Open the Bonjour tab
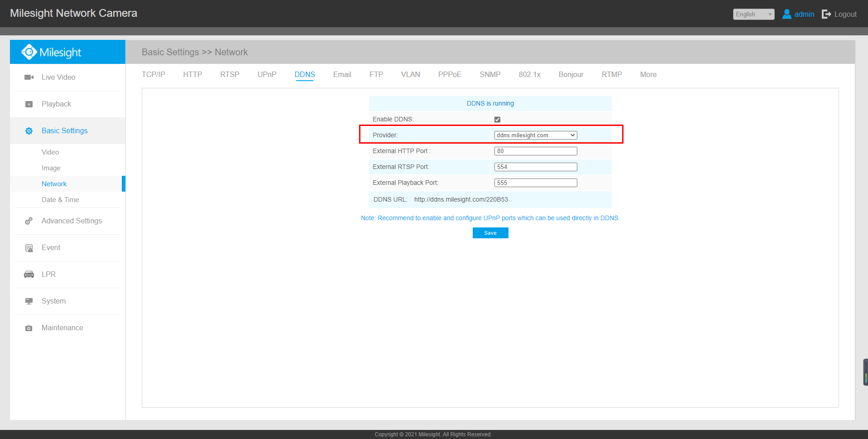This screenshot has width=868, height=439. 571,75
